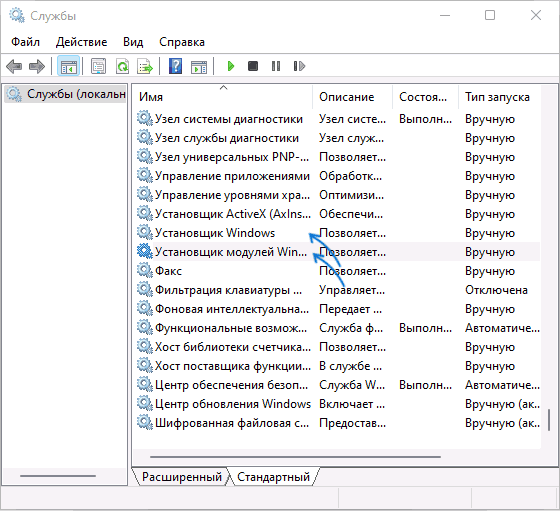Click Отключена startup type for Фильтрация клавиатуры
Screen dimensions: 560x511
(496, 290)
